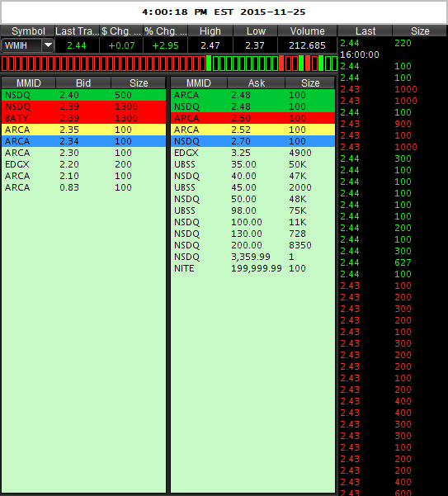Select the NSDQ 130.00 ask row
Viewport: 448px width, 496px height.
point(253,234)
